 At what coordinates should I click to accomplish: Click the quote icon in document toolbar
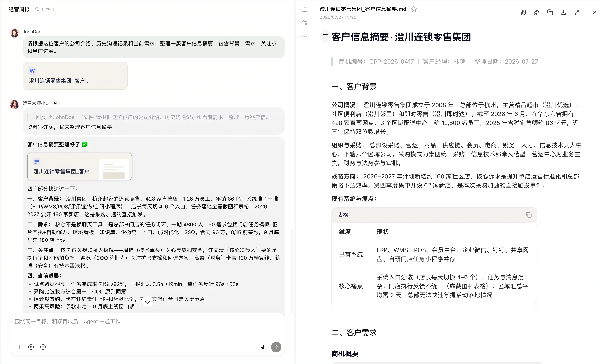click(523, 12)
